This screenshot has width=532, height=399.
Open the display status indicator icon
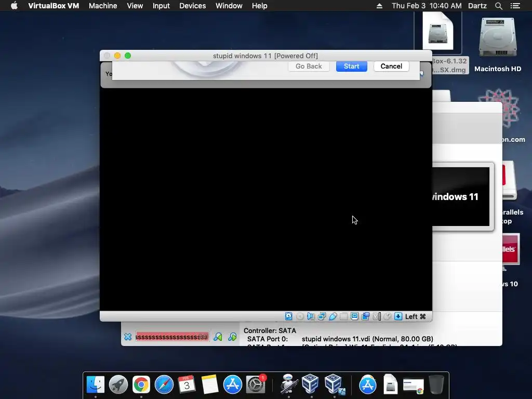click(x=354, y=316)
